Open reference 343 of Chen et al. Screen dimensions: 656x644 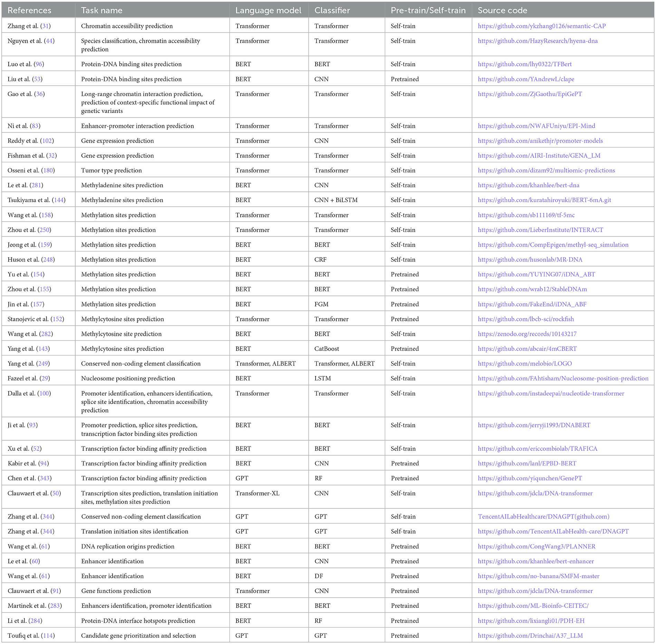45,478
